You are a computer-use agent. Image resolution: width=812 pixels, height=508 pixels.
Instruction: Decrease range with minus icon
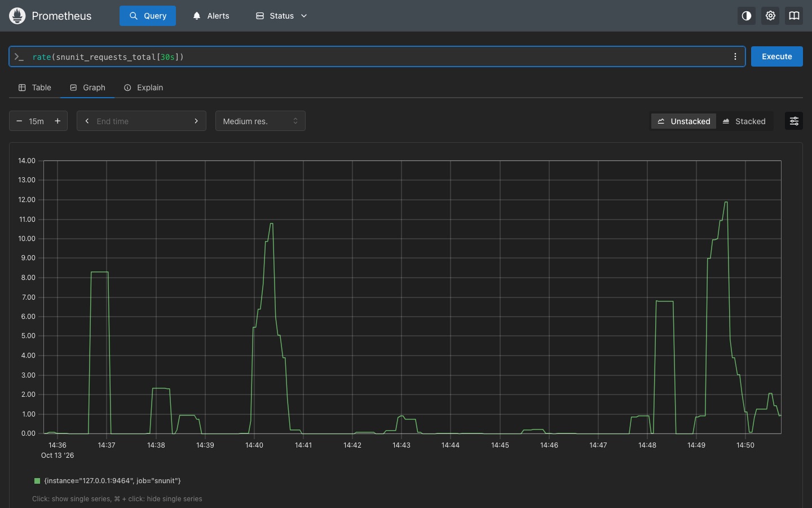point(19,121)
